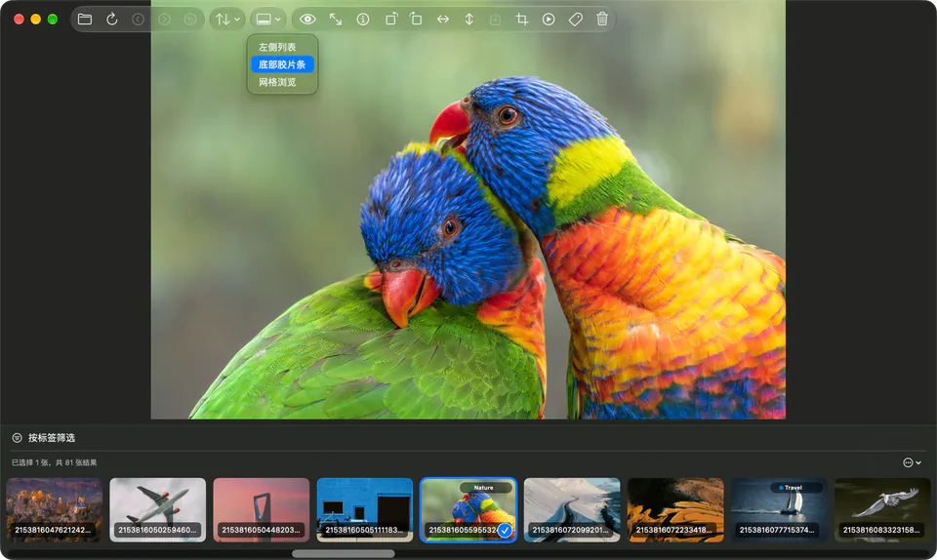The image size is (937, 560).
Task: Select the airplane thumbnail 2153816050259460
Action: 158,510
